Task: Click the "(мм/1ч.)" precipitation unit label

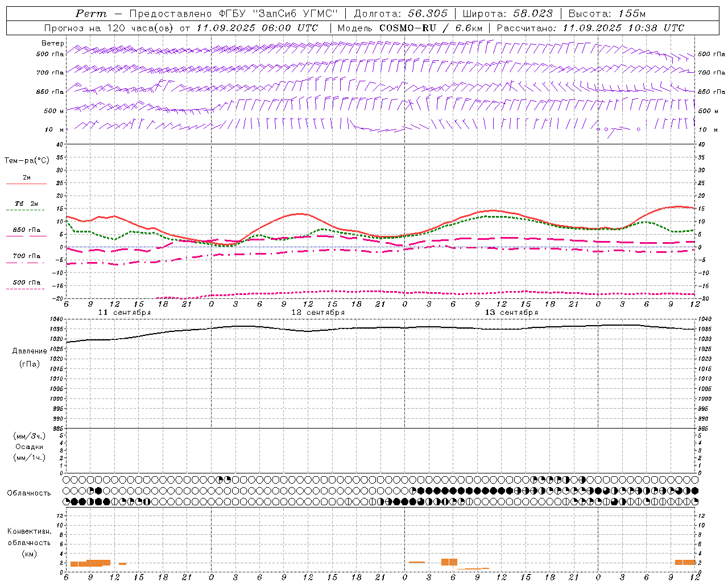Action: (x=30, y=458)
